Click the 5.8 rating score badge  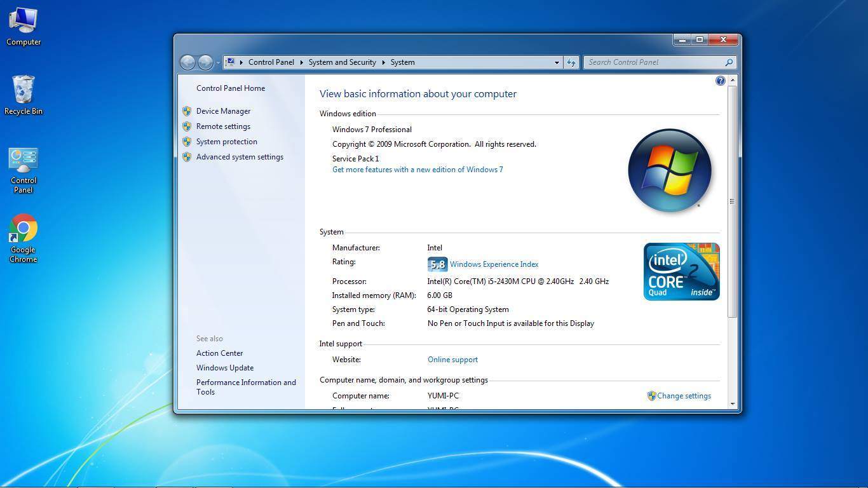click(437, 264)
